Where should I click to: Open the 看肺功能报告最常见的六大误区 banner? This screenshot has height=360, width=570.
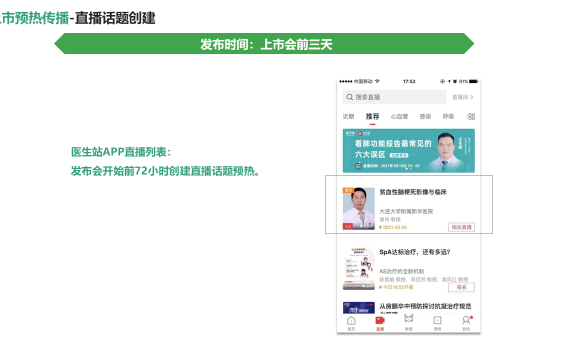tap(409, 151)
